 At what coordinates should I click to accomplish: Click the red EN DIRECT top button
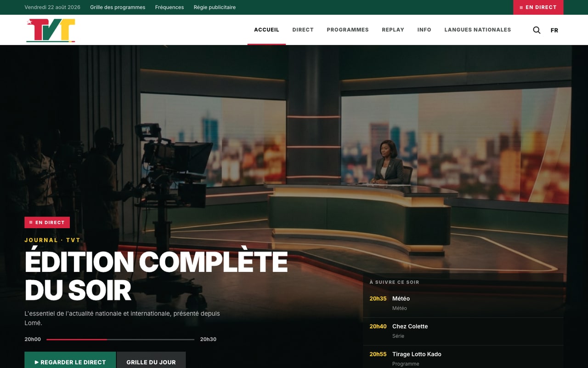click(538, 7)
